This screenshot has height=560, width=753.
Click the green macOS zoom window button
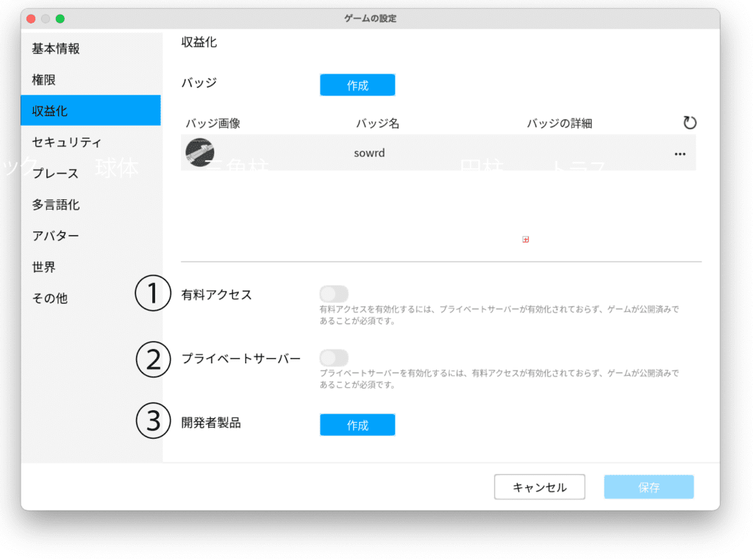coord(60,18)
